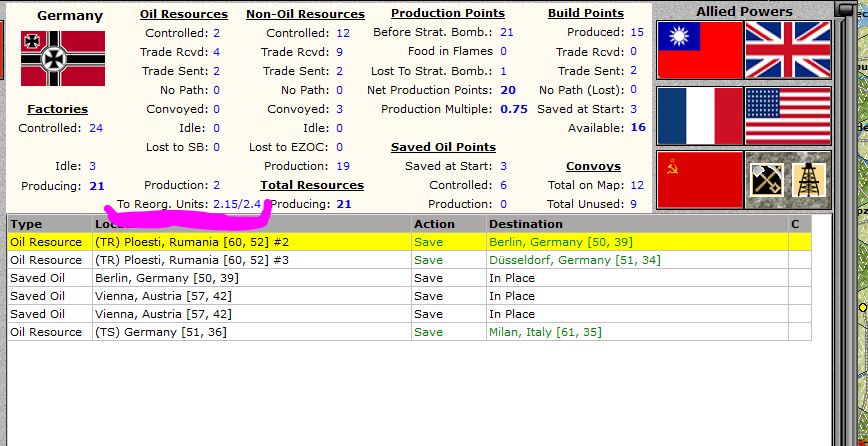Select the Ploesti, Rumania #2 oil row
Screen dimensions: 868x446
tap(409, 242)
